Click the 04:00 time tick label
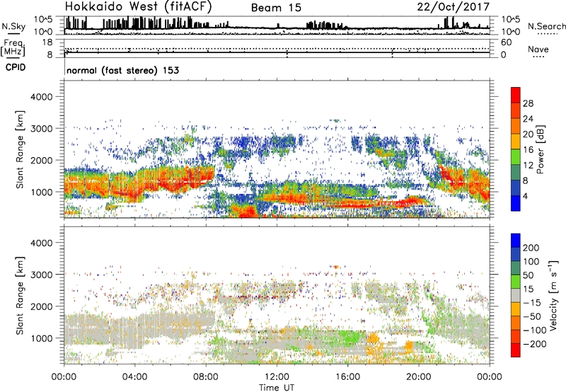This screenshot has height=392, width=566. pyautogui.click(x=134, y=377)
